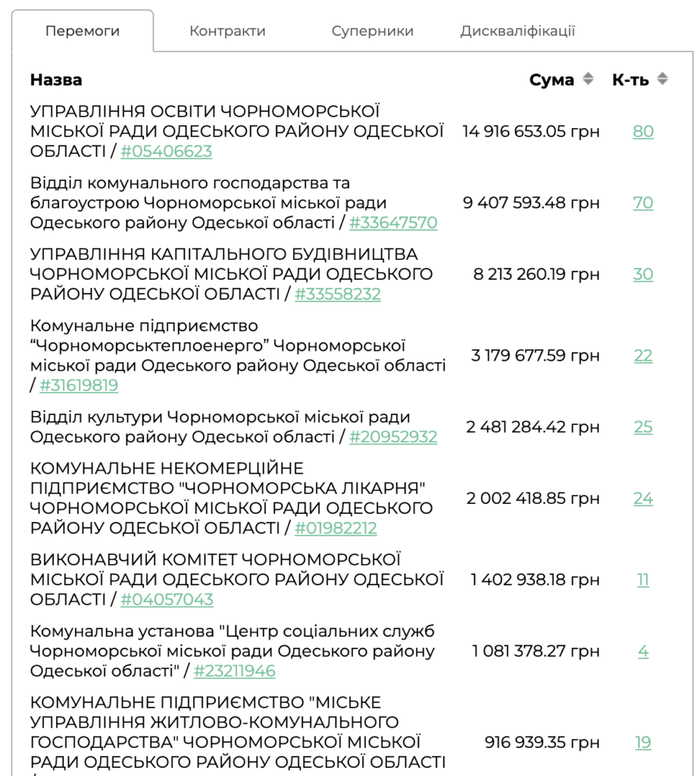Open the Суперники tab
This screenshot has height=776, width=700.
[x=373, y=31]
